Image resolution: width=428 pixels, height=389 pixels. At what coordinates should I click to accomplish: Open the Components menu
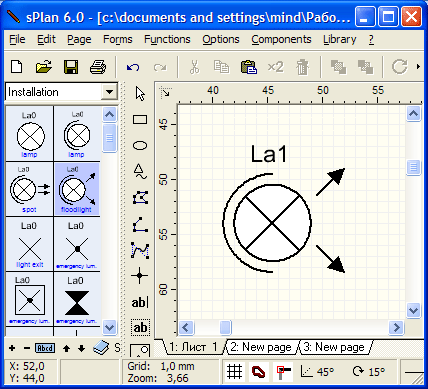tap(281, 39)
